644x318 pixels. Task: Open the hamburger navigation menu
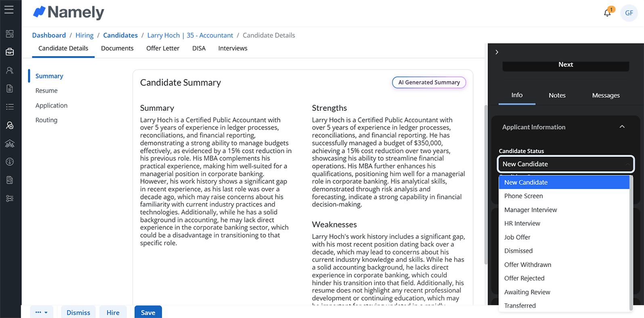click(9, 10)
